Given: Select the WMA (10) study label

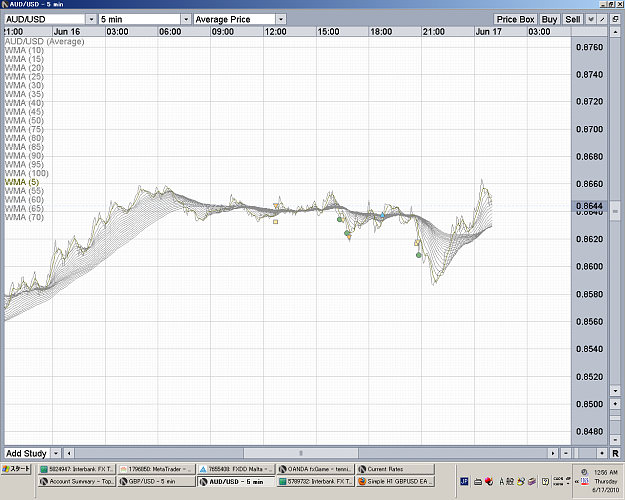Looking at the screenshot, I should [x=24, y=50].
